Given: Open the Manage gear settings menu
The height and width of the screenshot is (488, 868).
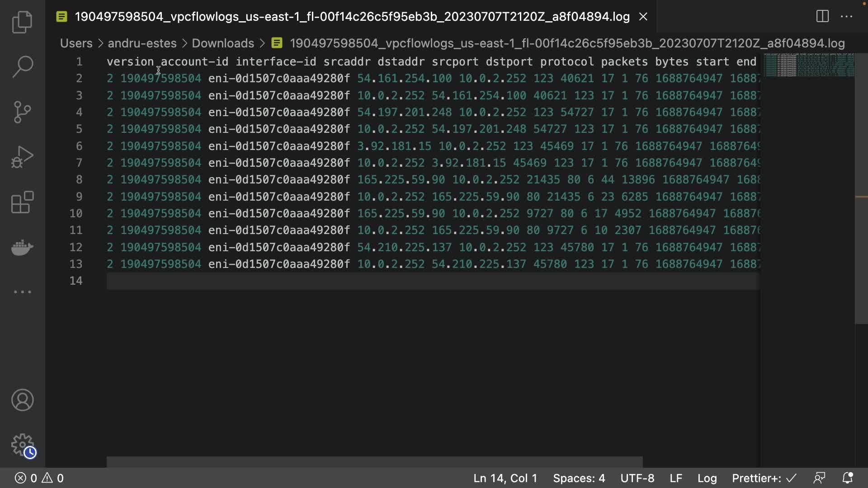Looking at the screenshot, I should click(22, 445).
